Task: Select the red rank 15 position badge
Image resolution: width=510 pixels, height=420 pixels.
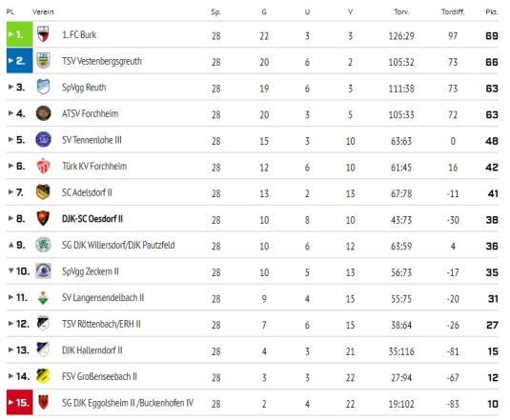Action: [19, 403]
